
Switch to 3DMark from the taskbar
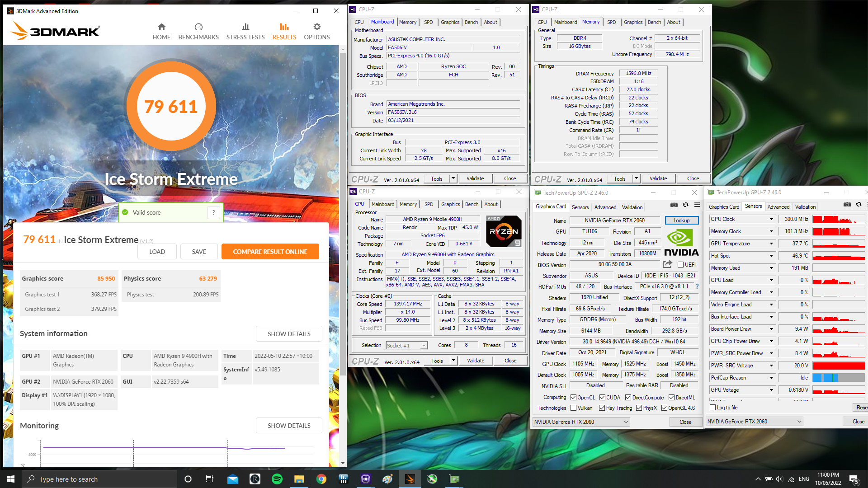click(410, 479)
